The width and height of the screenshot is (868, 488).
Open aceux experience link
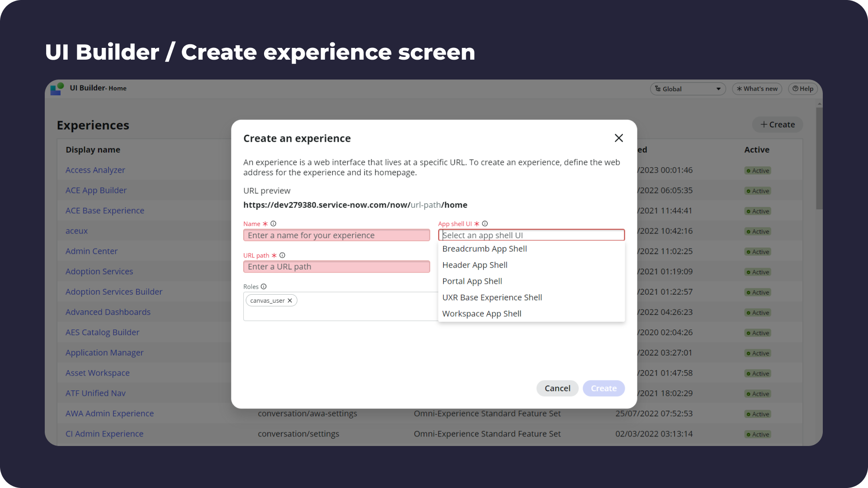tap(76, 231)
